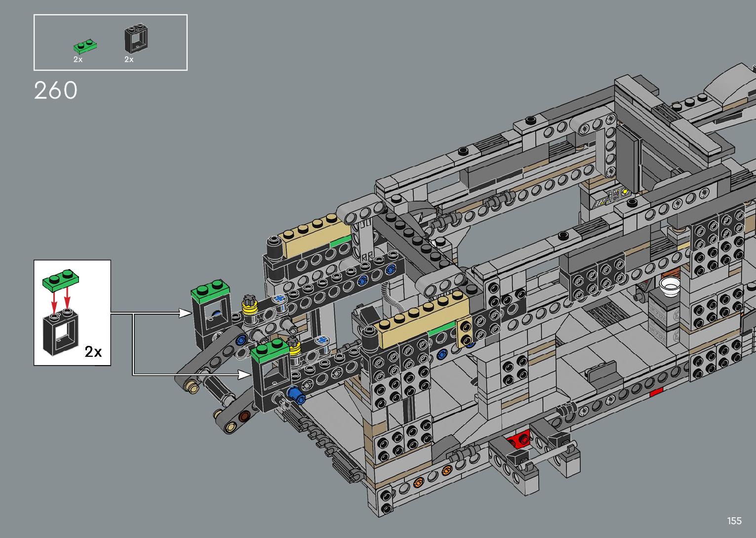The height and width of the screenshot is (538, 756).
Task: Click the black frame in the parts list
Action: [x=136, y=39]
